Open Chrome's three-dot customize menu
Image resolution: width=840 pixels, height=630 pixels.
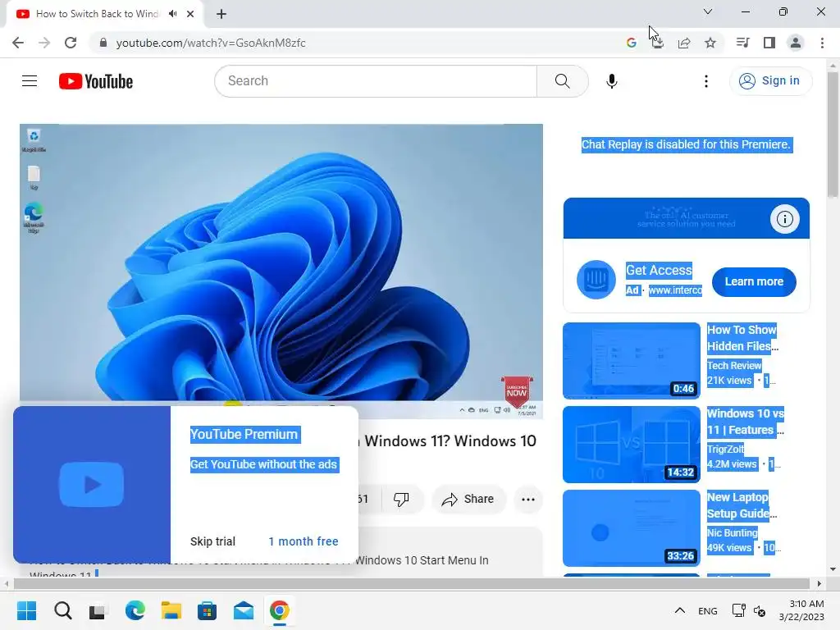822,43
